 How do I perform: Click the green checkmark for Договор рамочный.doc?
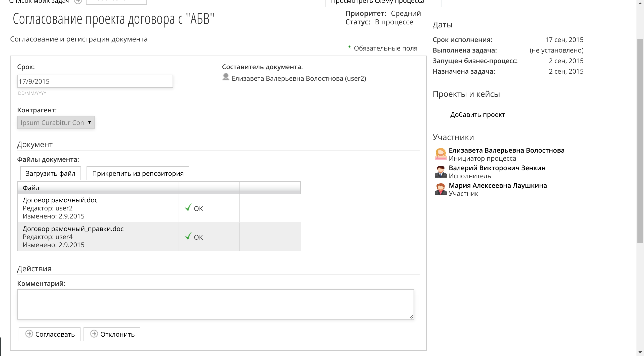tap(188, 208)
